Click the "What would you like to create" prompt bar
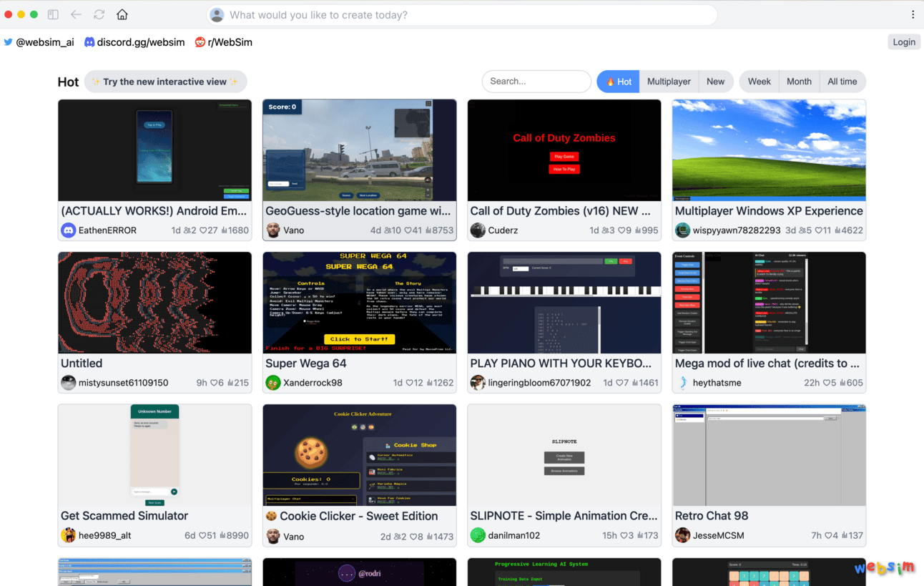The height and width of the screenshot is (586, 924). [462, 15]
